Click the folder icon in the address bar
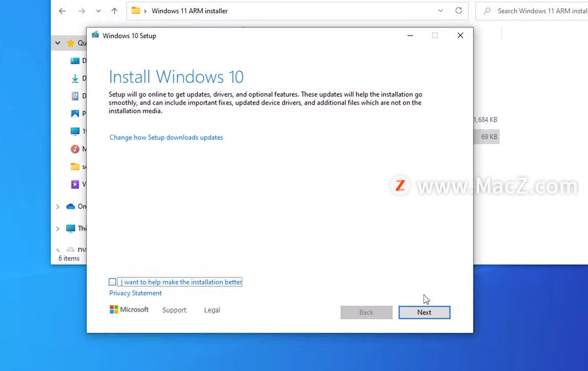 [x=136, y=10]
